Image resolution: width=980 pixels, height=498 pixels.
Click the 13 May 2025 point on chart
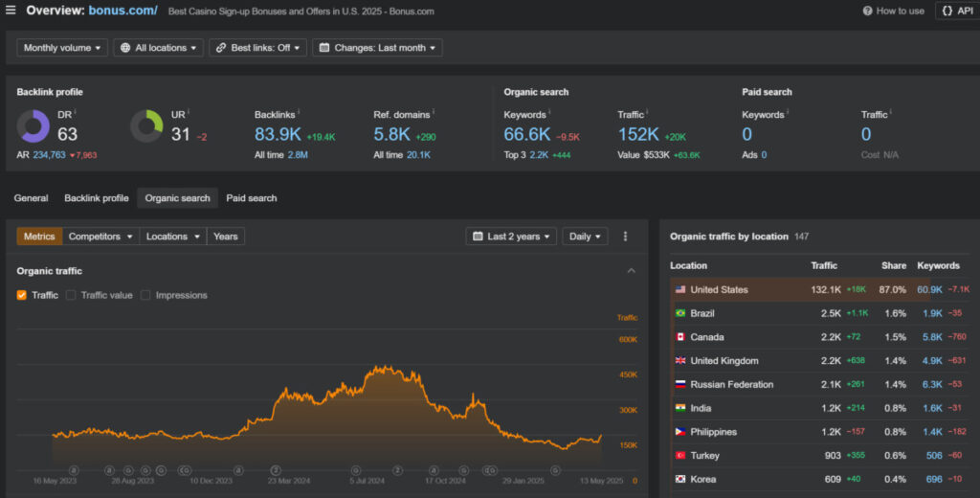point(602,436)
